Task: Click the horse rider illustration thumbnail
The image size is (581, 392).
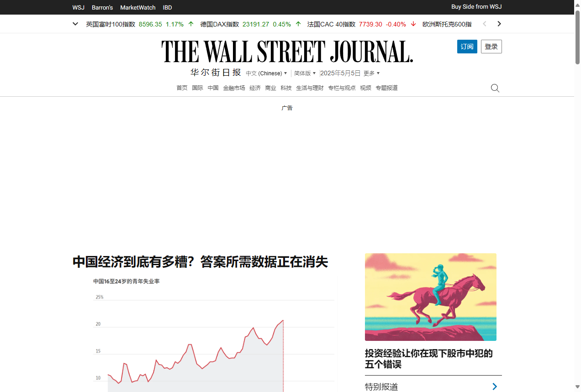Action: click(430, 297)
